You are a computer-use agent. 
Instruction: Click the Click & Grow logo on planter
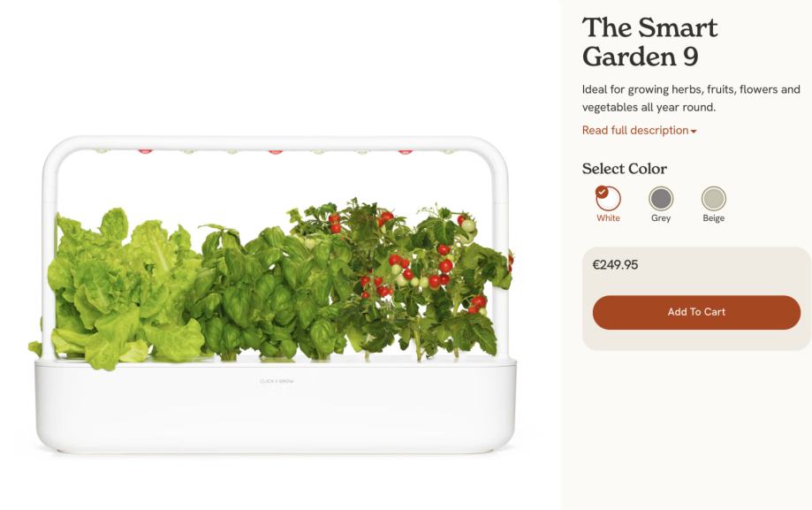[277, 381]
